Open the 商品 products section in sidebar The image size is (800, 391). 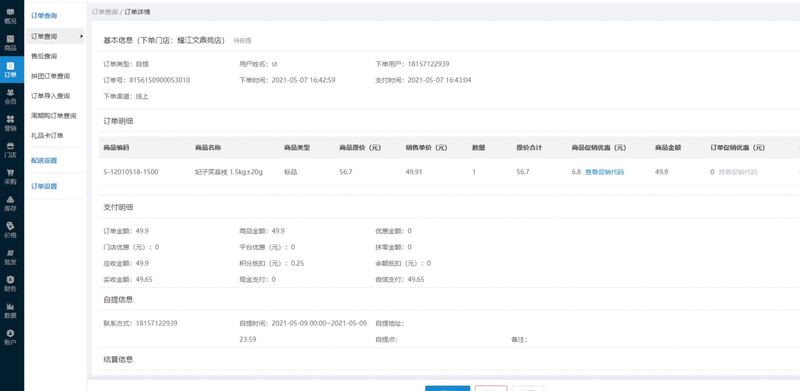point(11,43)
